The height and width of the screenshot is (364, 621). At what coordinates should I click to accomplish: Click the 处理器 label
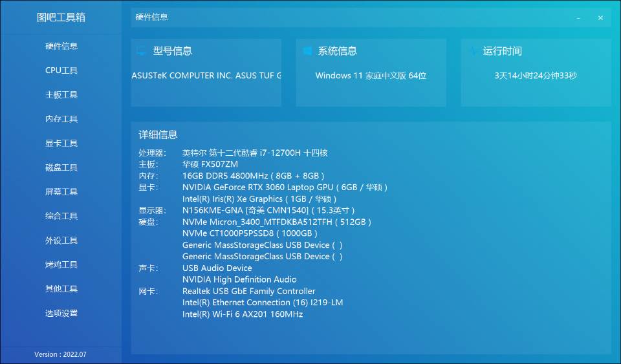(x=152, y=153)
